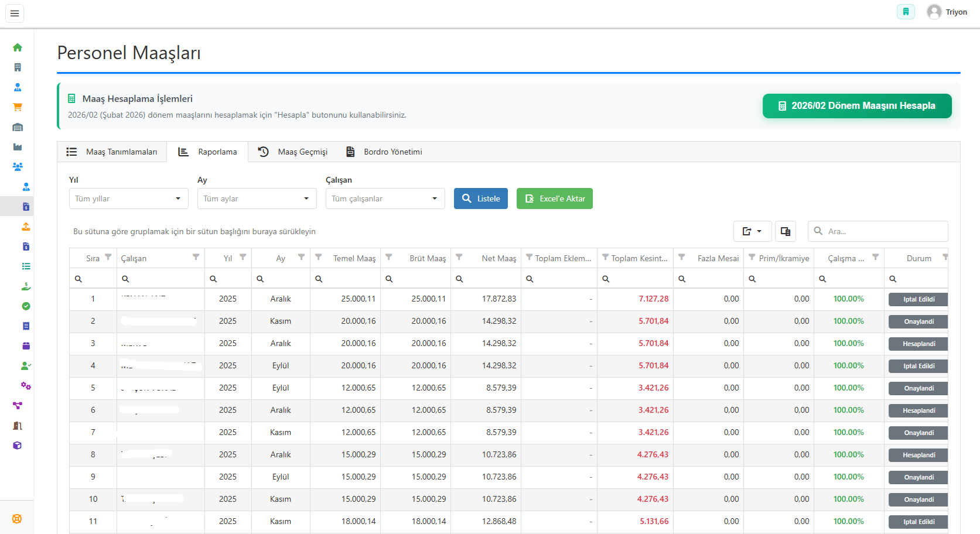Click the filter icon on Çalışan column

[x=196, y=258]
